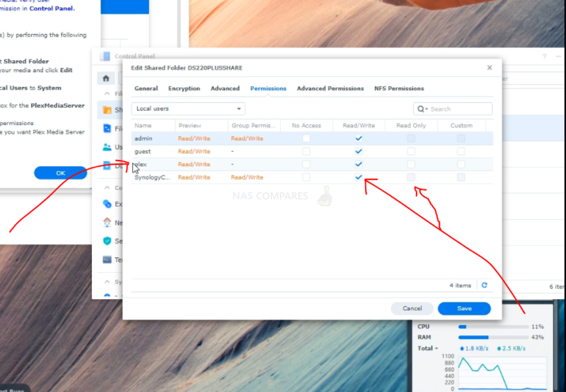Screen dimensions: 566x392
Task: Open the Terminal icon in sidebar
Action: [x=107, y=260]
